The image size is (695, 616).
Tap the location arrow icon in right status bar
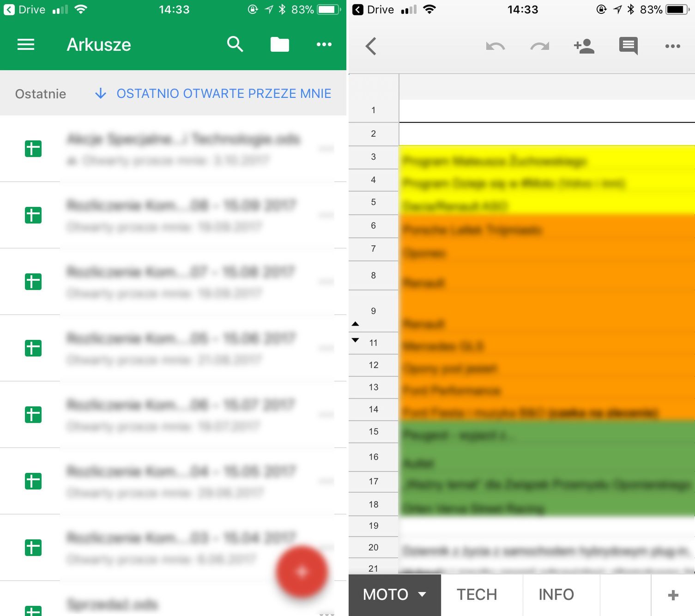point(617,9)
